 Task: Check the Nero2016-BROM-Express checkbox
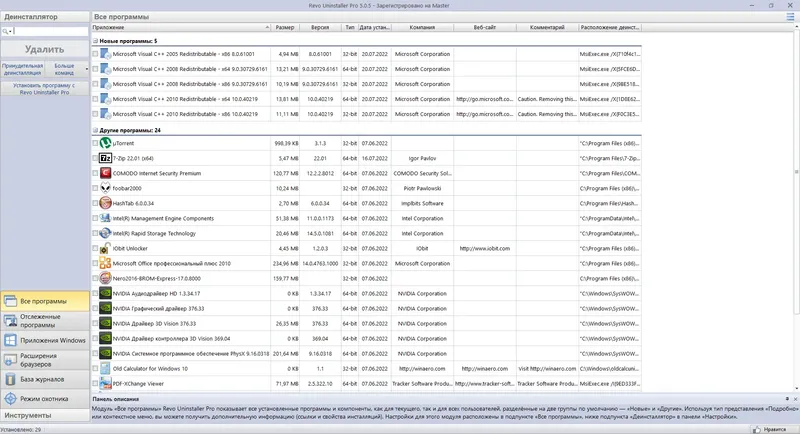pos(95,278)
